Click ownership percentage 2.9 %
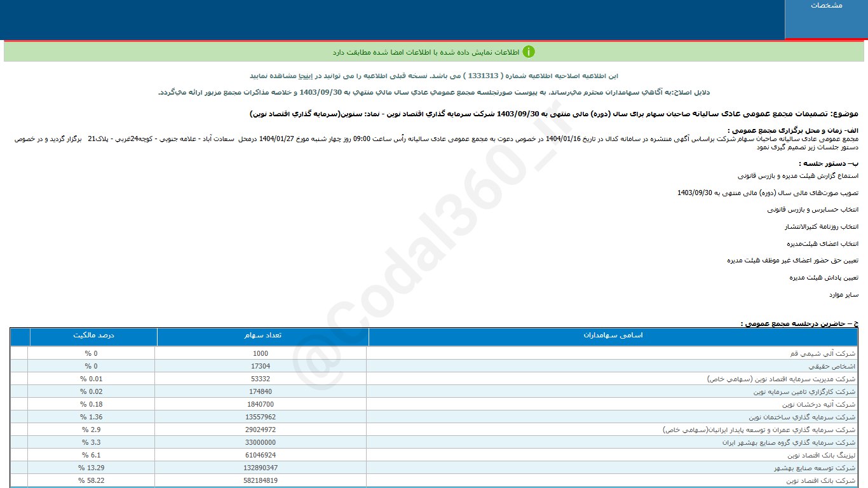The height and width of the screenshot is (488, 868). click(x=91, y=430)
